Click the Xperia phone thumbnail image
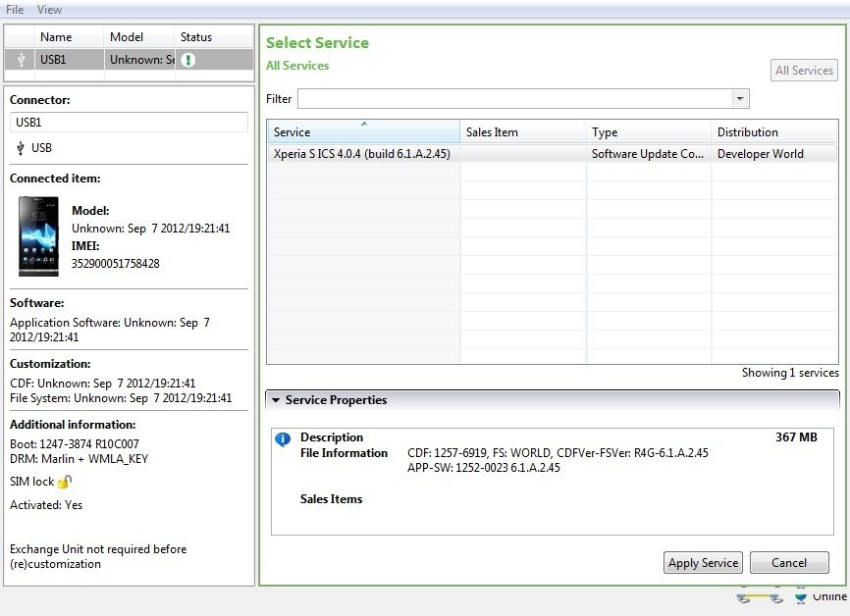Image resolution: width=850 pixels, height=616 pixels. [x=38, y=236]
